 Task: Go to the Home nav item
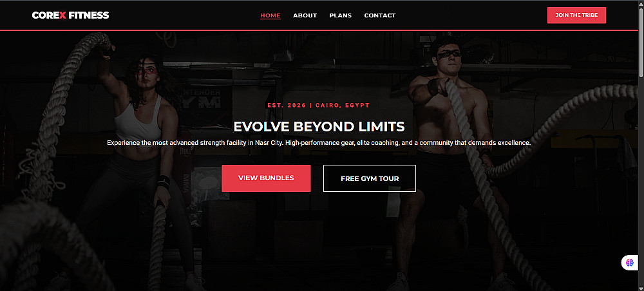coord(270,15)
